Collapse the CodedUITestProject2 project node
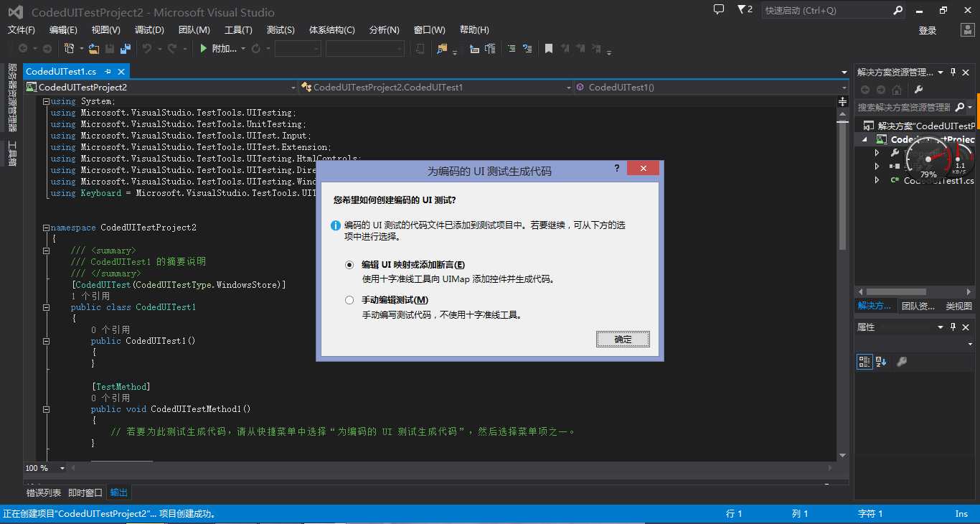The height and width of the screenshot is (524, 980). [x=865, y=140]
